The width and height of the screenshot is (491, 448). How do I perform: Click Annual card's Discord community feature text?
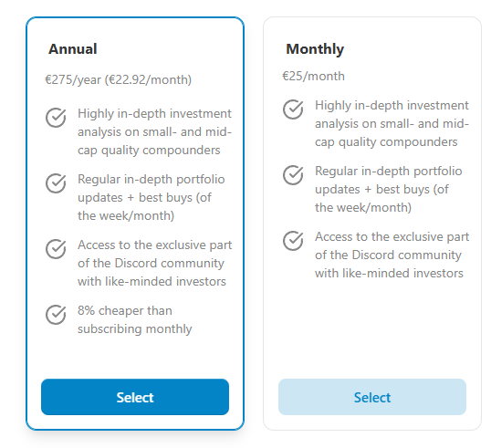[x=154, y=264]
